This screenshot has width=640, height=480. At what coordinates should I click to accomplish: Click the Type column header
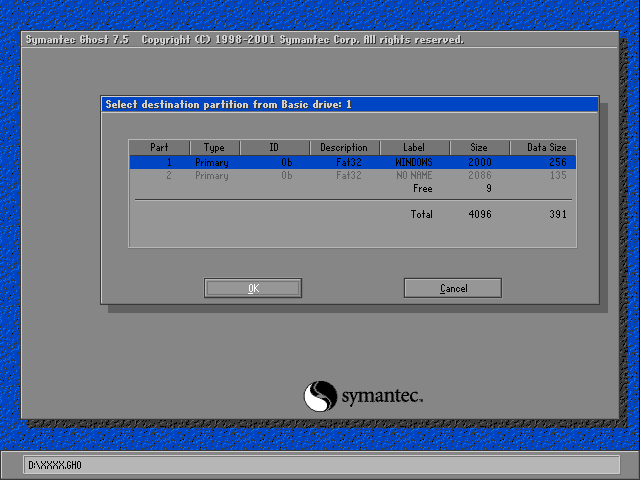coord(214,147)
